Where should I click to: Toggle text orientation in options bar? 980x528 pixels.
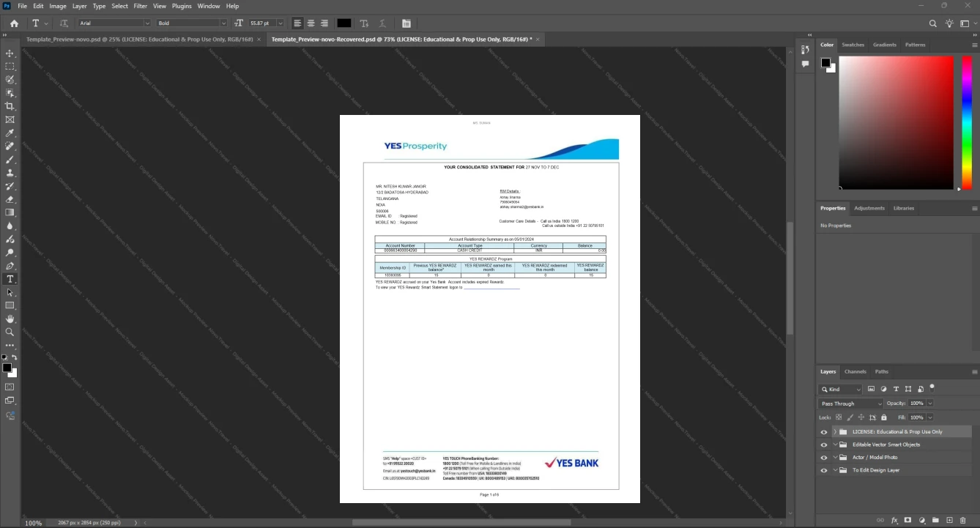(x=64, y=23)
